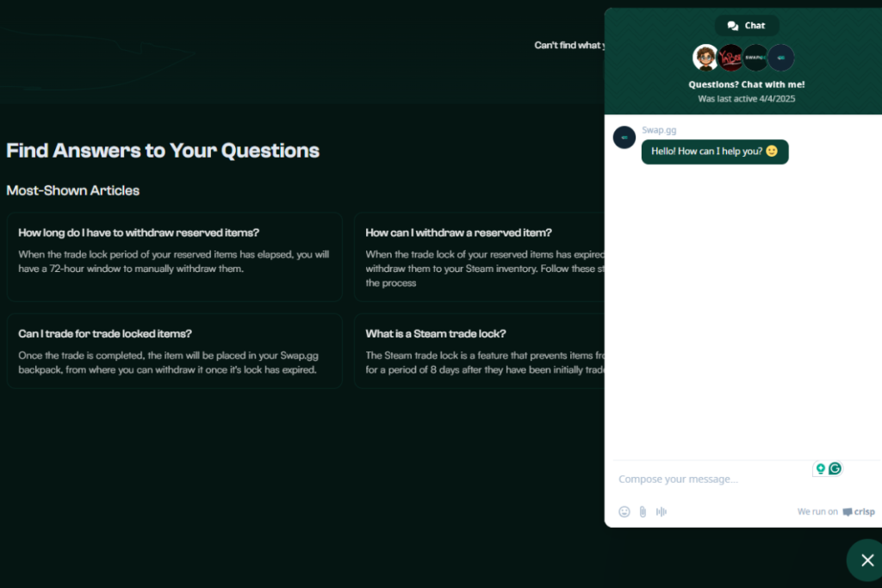The image size is (882, 588).
Task: Click the 'Hello! How can I help you?' message
Action: coord(715,152)
